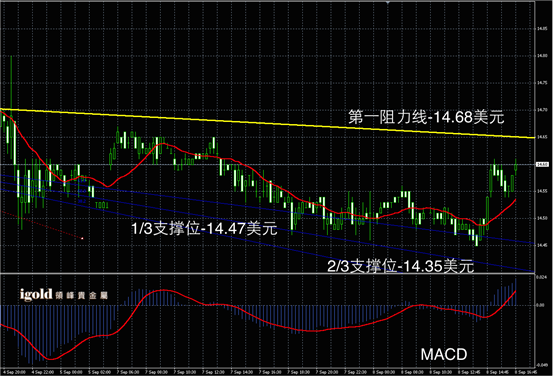The width and height of the screenshot is (553, 376).
Task: Click the igold logo watermark
Action: click(63, 295)
